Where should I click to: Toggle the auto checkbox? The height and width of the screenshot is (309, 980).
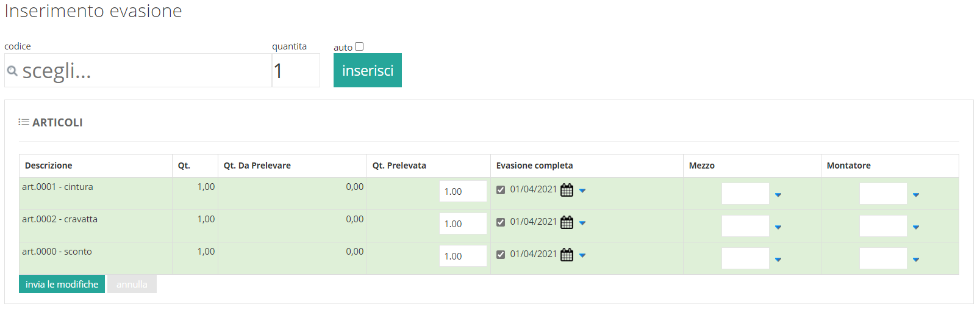pyautogui.click(x=359, y=46)
